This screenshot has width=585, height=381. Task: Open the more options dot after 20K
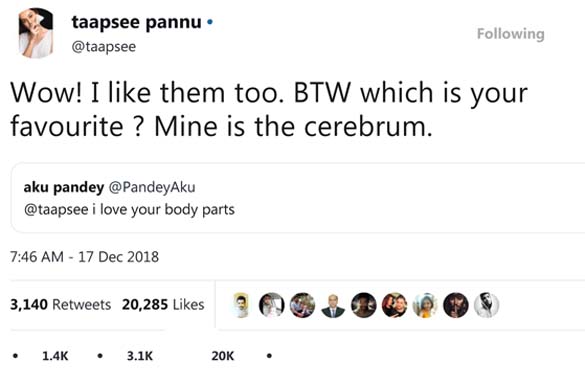click(x=269, y=356)
